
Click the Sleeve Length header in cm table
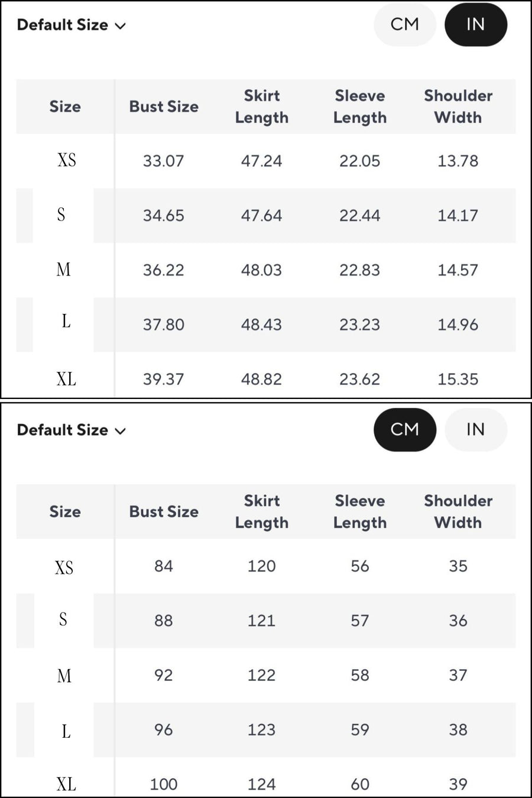point(359,512)
